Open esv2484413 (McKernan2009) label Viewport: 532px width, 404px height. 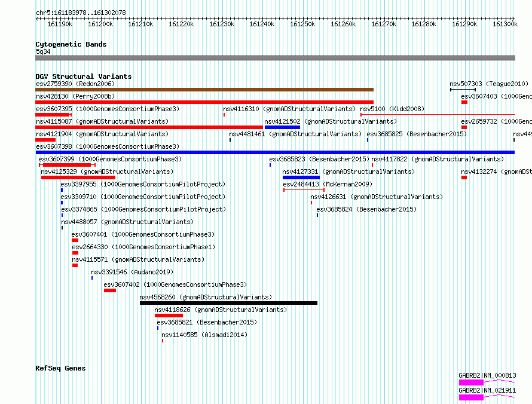(328, 184)
